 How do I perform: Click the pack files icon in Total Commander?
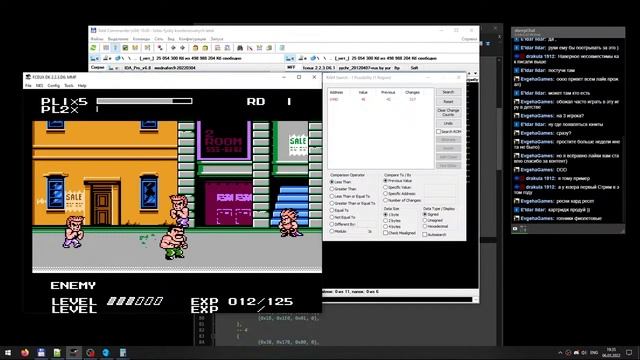[196, 48]
